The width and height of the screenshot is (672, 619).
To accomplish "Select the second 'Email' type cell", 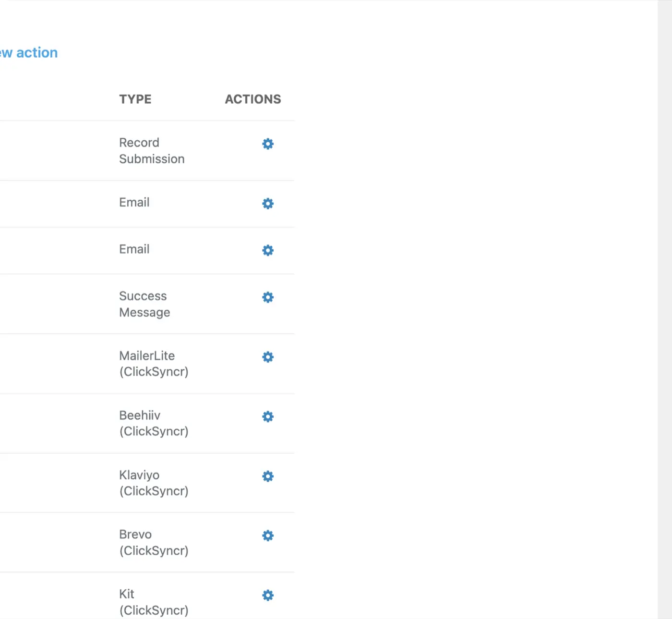I will pos(134,249).
